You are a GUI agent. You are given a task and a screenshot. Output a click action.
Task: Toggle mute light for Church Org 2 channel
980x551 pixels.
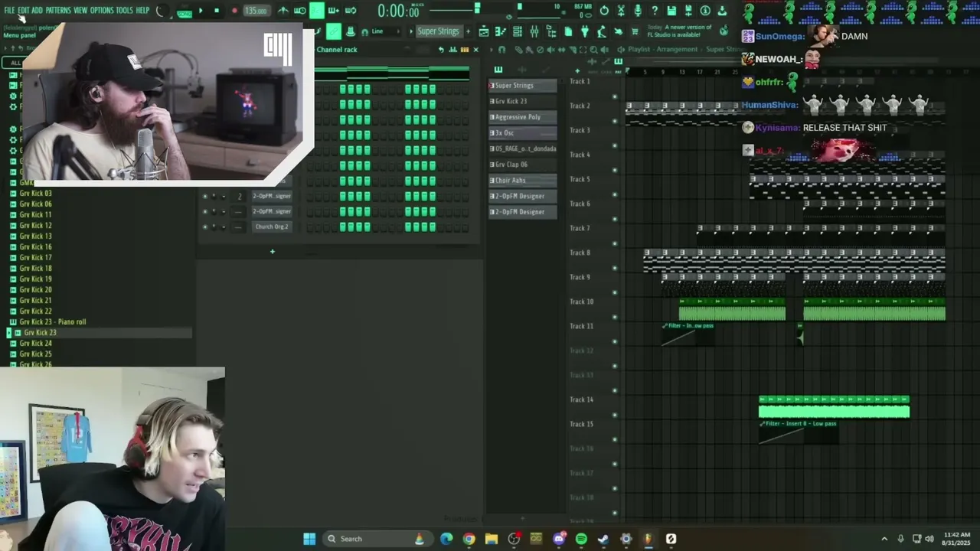[204, 227]
